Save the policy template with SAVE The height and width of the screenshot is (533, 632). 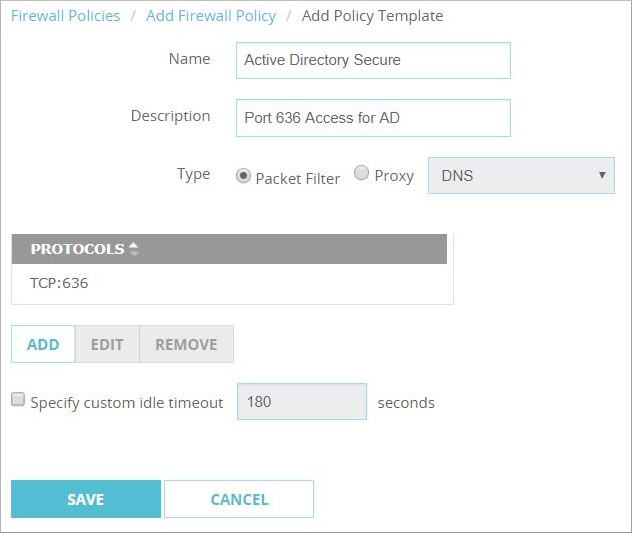coord(85,499)
